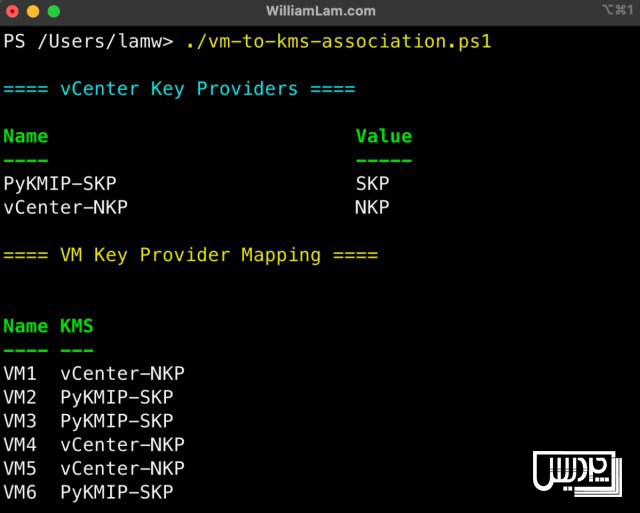This screenshot has width=640, height=513.
Task: Click the SKP value entry
Action: click(372, 184)
